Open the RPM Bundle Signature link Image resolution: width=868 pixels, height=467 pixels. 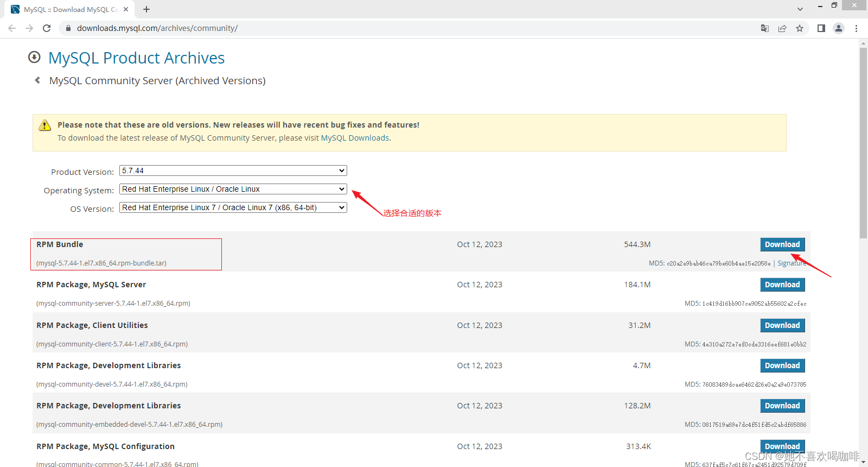[x=792, y=263]
